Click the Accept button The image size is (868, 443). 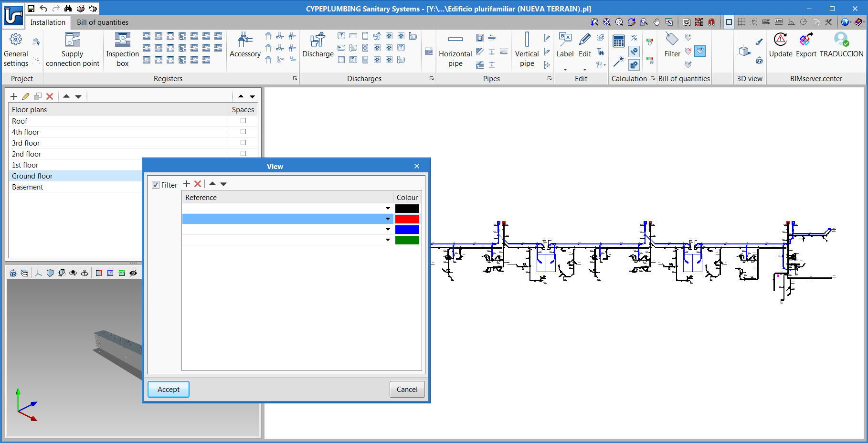[169, 389]
